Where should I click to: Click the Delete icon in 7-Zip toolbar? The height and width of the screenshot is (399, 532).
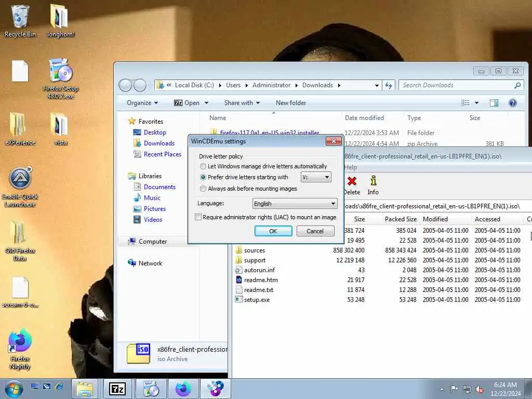pyautogui.click(x=352, y=185)
